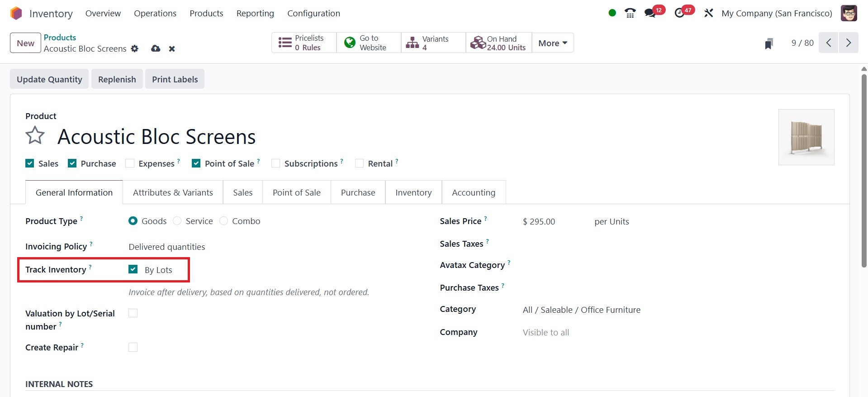This screenshot has width=868, height=397.
Task: Discard changes with the X icon
Action: pos(172,49)
